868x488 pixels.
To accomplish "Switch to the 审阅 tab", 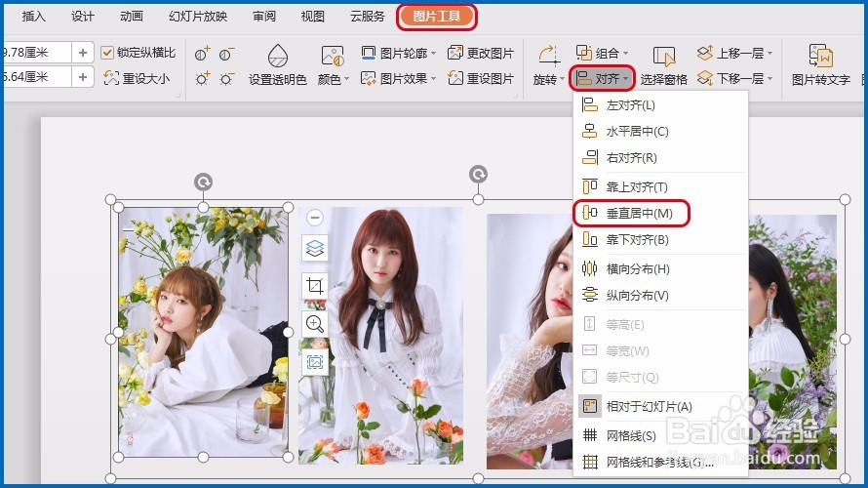I will point(264,17).
